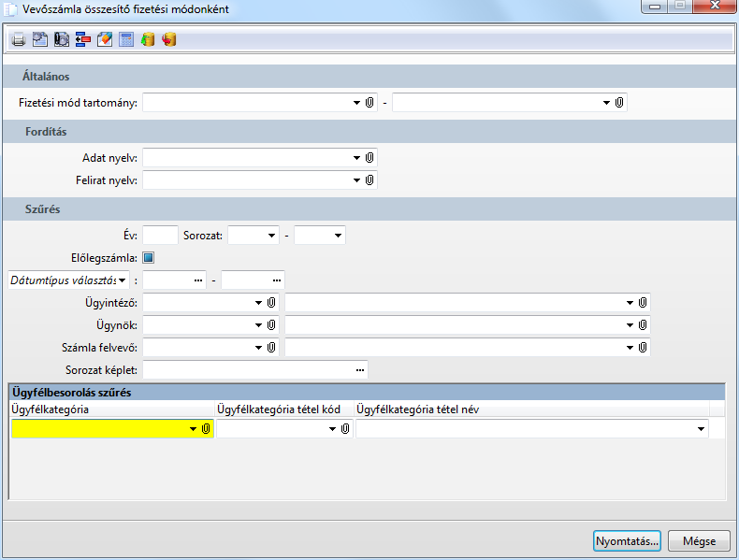The width and height of the screenshot is (739, 560).
Task: Click the Felirat nyelv paperclip icon
Action: pos(369,179)
